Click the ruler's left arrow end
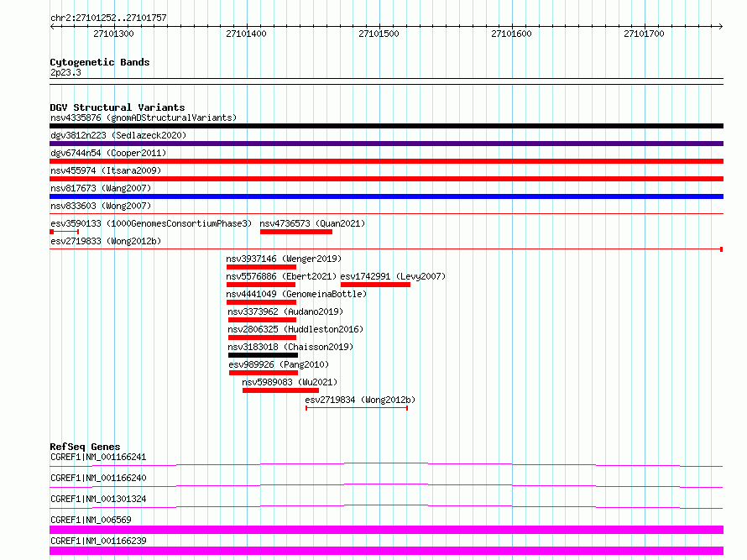 click(x=52, y=26)
